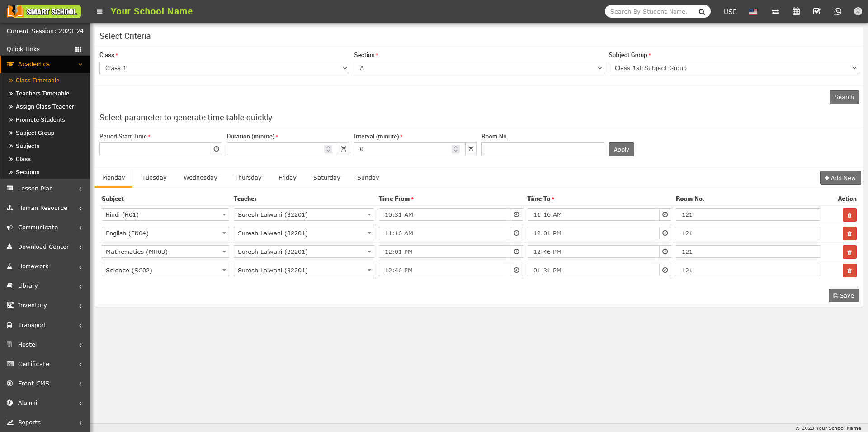Click the switch session arrows icon

coord(775,12)
